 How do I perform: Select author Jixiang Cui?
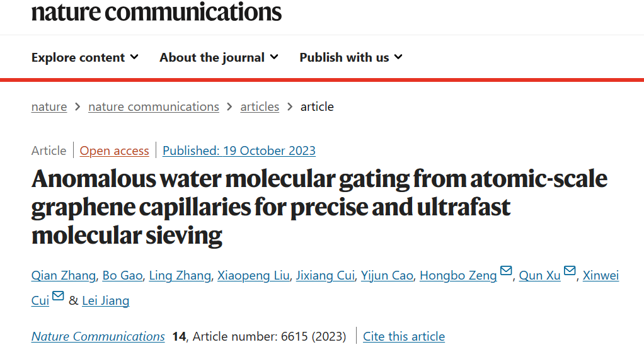click(325, 275)
